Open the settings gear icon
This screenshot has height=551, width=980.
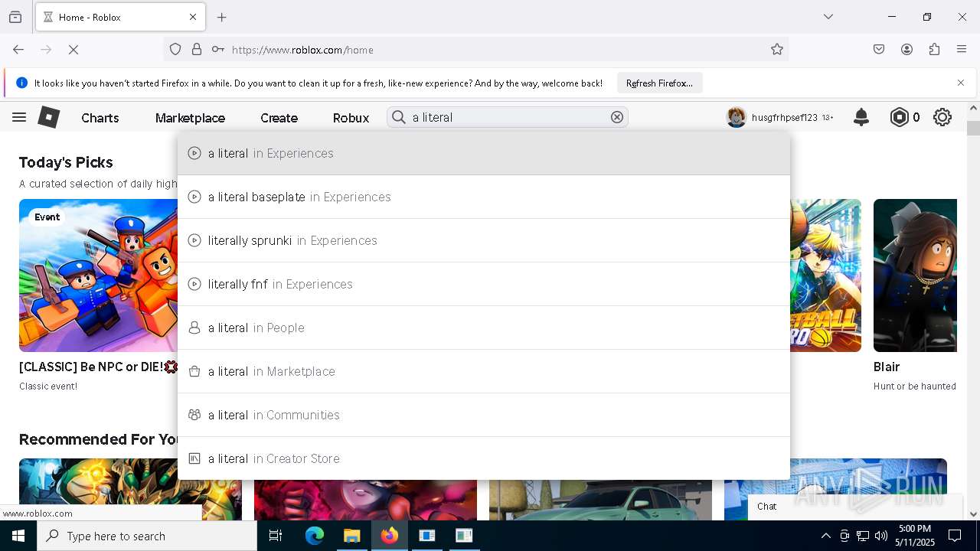(942, 117)
